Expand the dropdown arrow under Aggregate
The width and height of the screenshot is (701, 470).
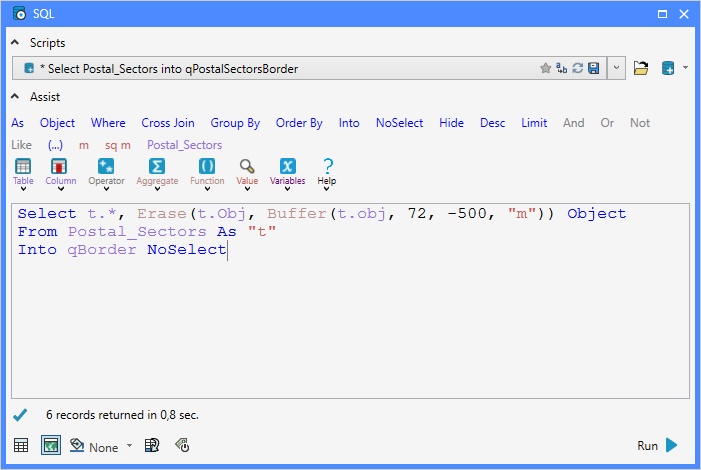157,189
